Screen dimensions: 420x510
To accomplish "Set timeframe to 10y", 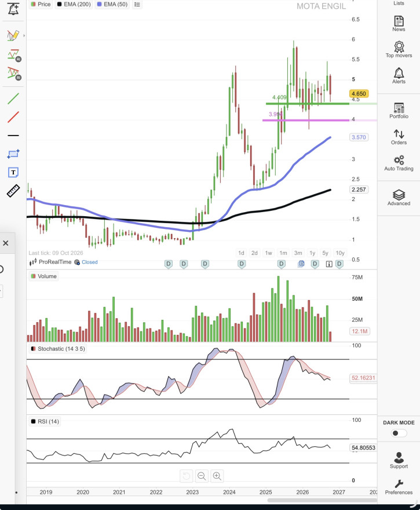I will (340, 253).
